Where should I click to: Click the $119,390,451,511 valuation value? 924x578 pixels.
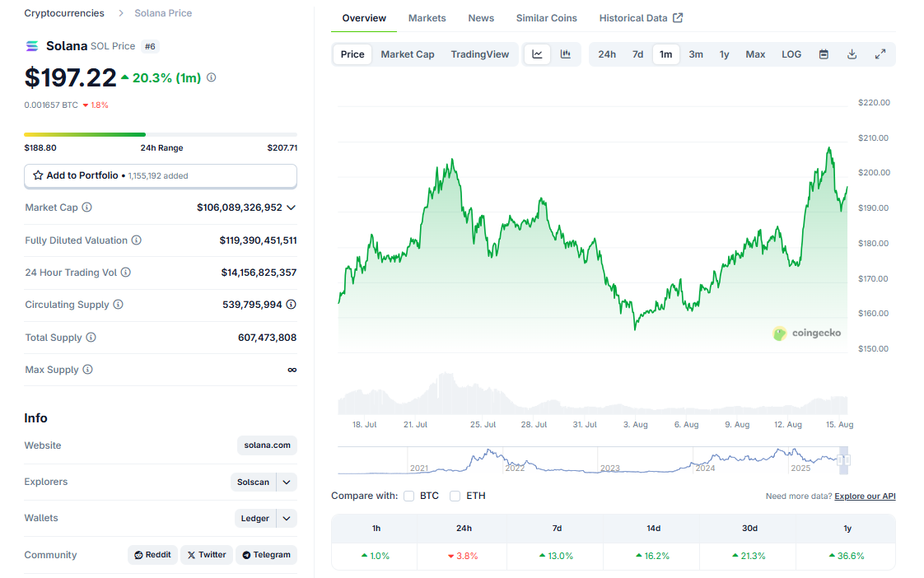pos(258,240)
